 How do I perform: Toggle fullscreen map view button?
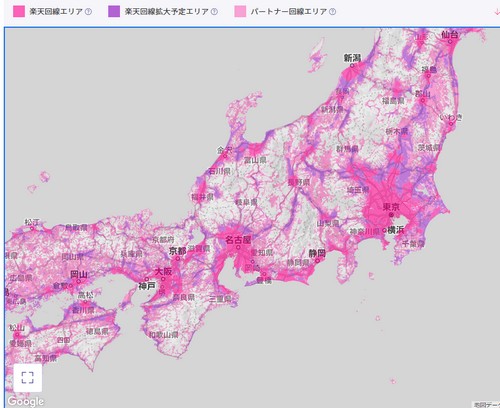coord(28,378)
